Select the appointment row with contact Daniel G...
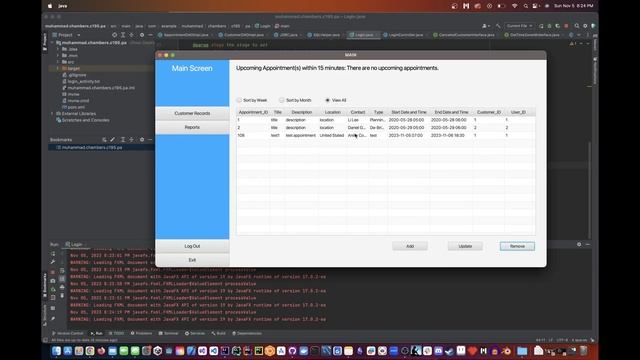Image resolution: width=640 pixels, height=360 pixels. (x=386, y=128)
